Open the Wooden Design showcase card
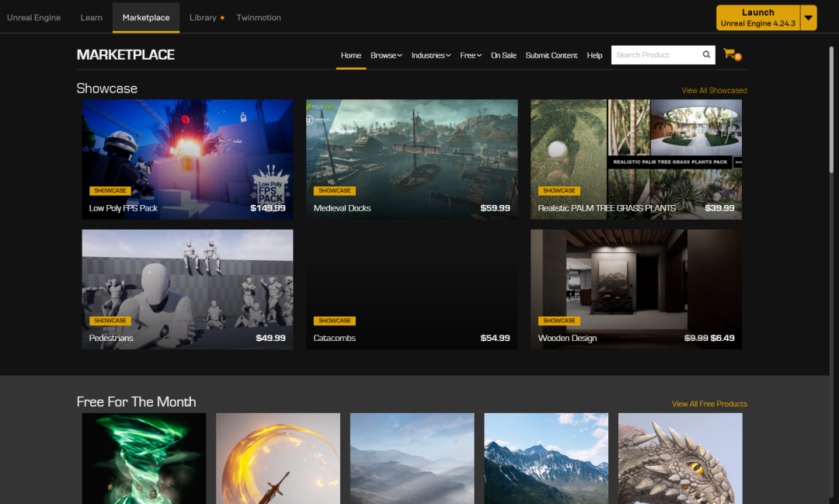Viewport: 839px width, 504px height. click(636, 290)
